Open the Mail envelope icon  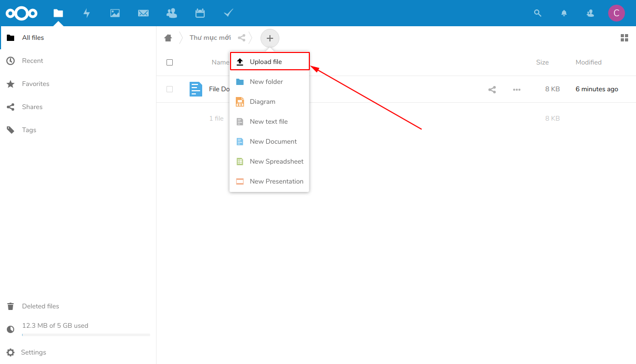[x=143, y=13]
